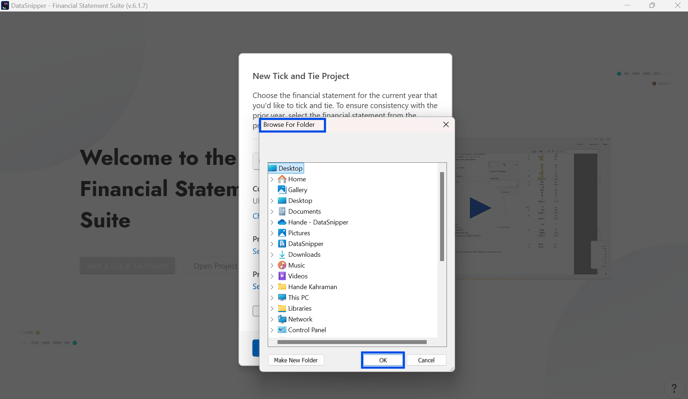Expand the child Desktop node
This screenshot has height=399, width=688.
(x=272, y=201)
